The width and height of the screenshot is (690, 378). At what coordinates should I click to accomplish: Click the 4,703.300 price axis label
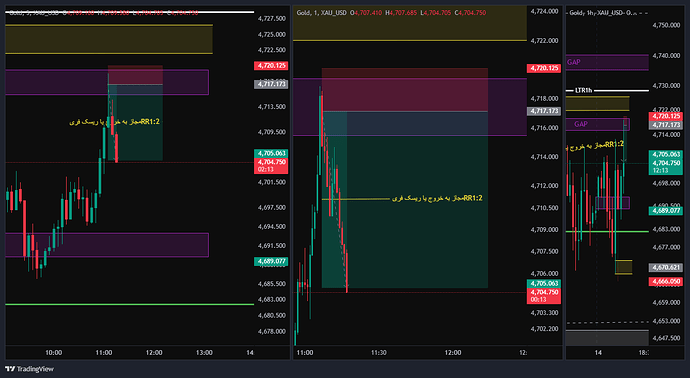[x=545, y=313]
